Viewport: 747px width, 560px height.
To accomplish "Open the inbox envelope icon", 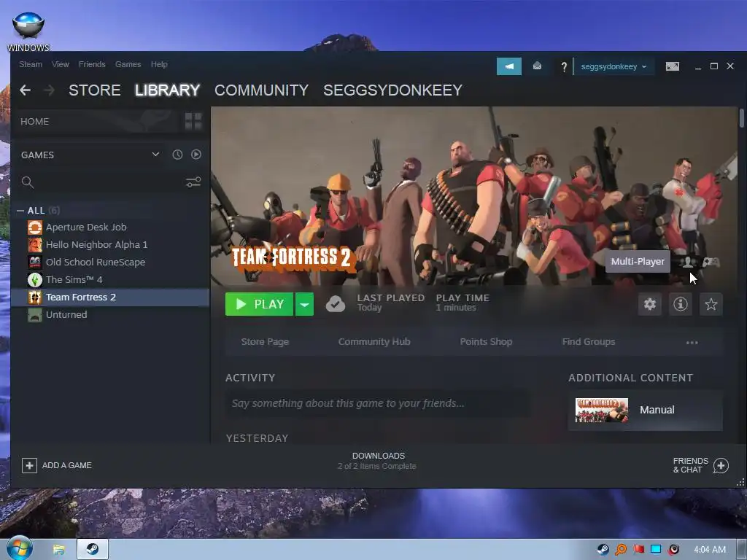I will tap(537, 66).
